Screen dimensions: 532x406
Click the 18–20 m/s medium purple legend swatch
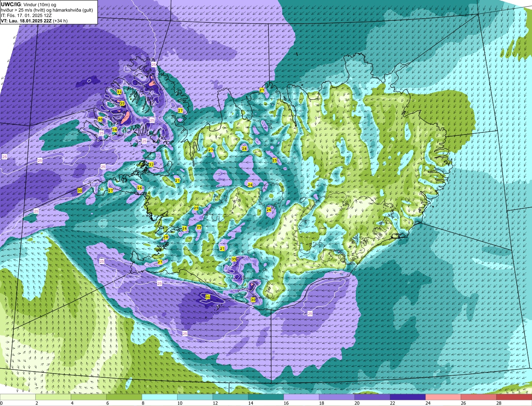coord(337,397)
